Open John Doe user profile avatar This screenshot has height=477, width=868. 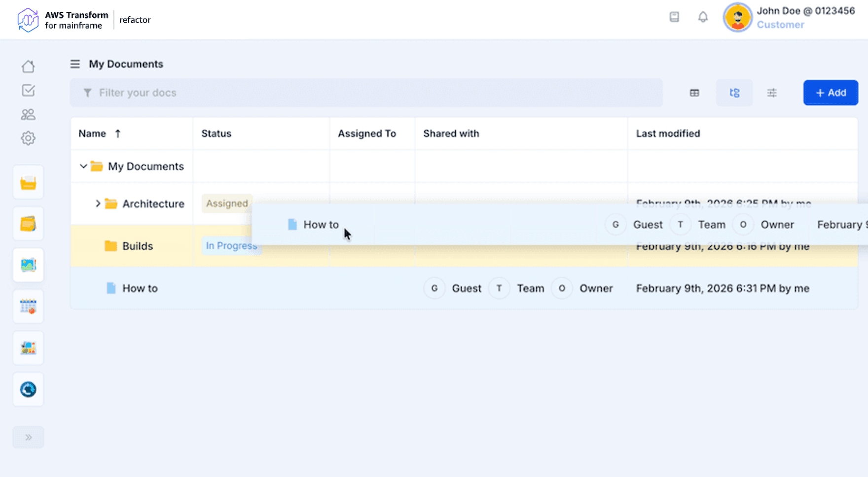737,18
